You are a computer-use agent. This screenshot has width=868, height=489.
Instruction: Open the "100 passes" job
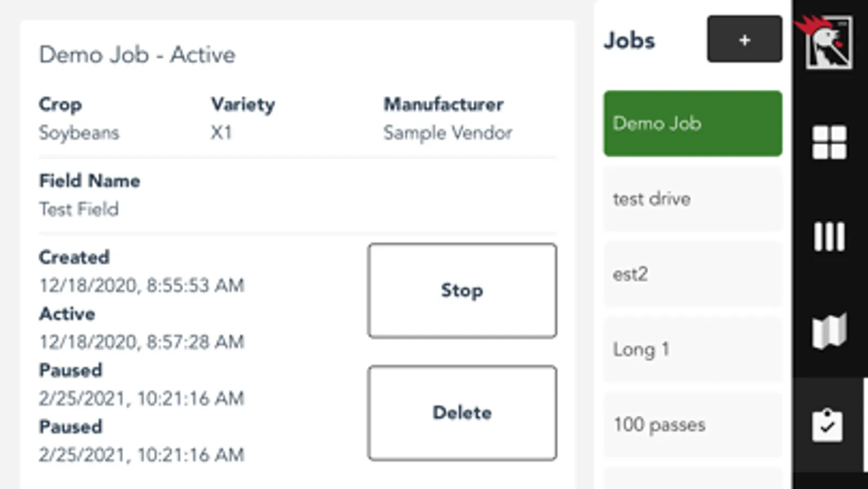point(693,424)
